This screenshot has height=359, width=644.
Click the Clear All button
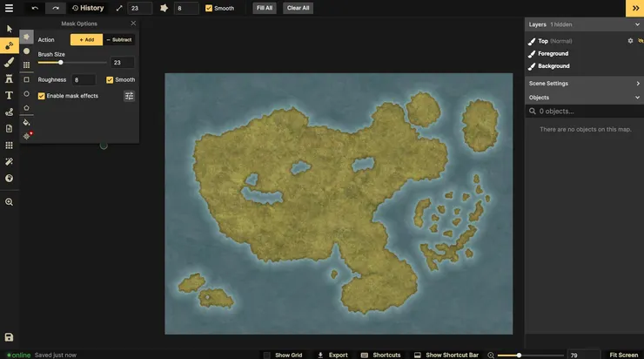299,8
